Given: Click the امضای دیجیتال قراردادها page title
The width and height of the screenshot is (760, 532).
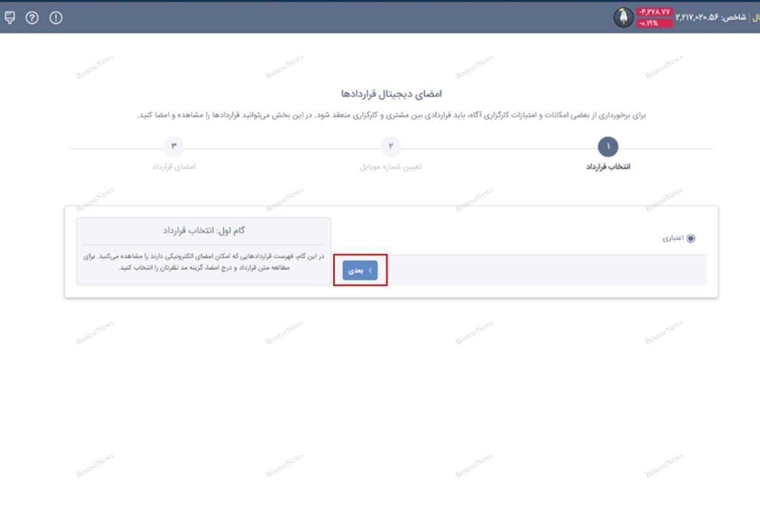Looking at the screenshot, I should tap(391, 94).
